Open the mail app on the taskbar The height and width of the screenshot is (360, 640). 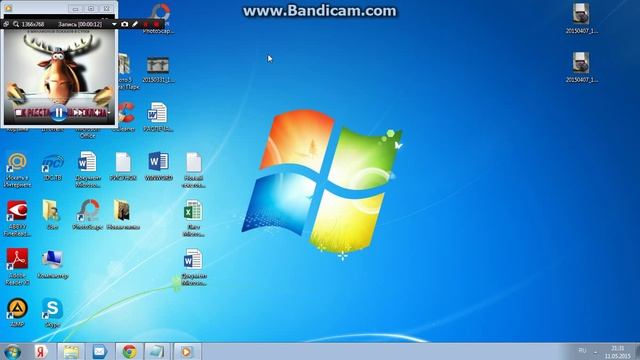[x=100, y=351]
